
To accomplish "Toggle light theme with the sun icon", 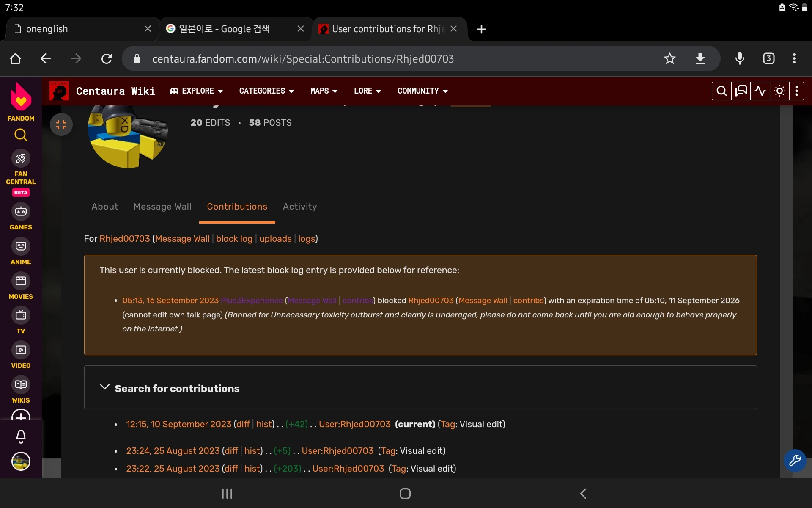I will click(779, 91).
